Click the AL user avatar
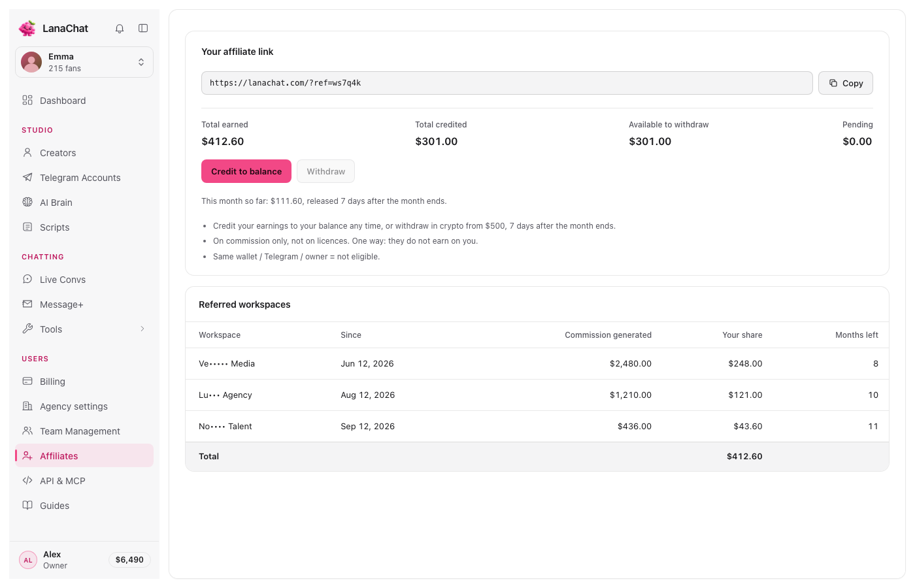915x588 pixels. click(x=28, y=560)
